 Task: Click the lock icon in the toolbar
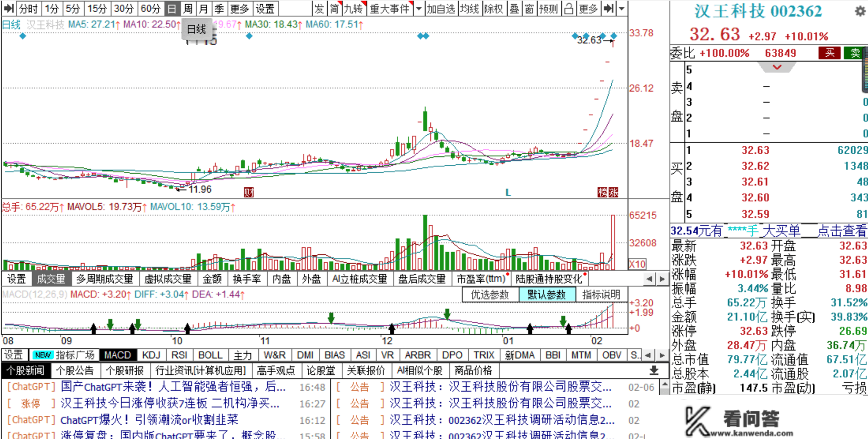coord(569,8)
